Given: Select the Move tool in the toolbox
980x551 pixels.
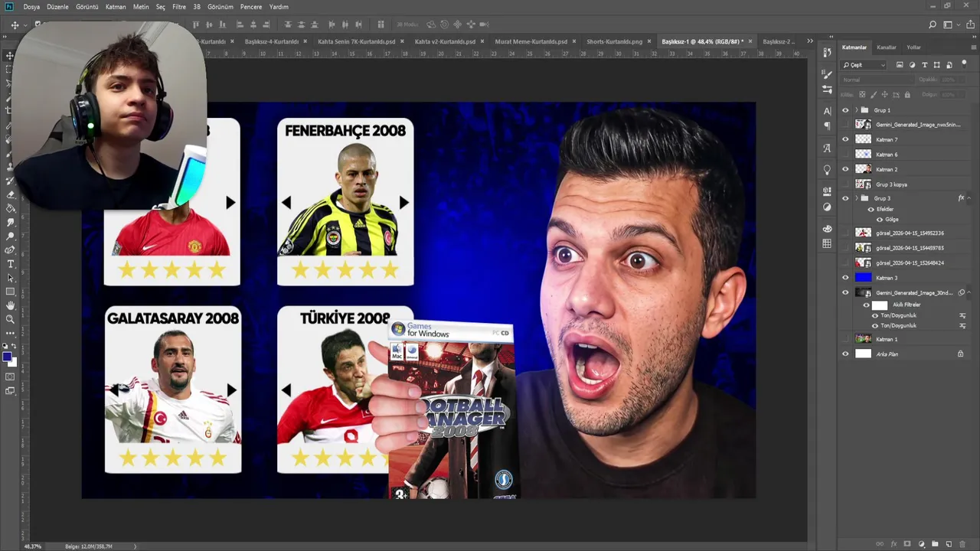Looking at the screenshot, I should pos(10,56).
